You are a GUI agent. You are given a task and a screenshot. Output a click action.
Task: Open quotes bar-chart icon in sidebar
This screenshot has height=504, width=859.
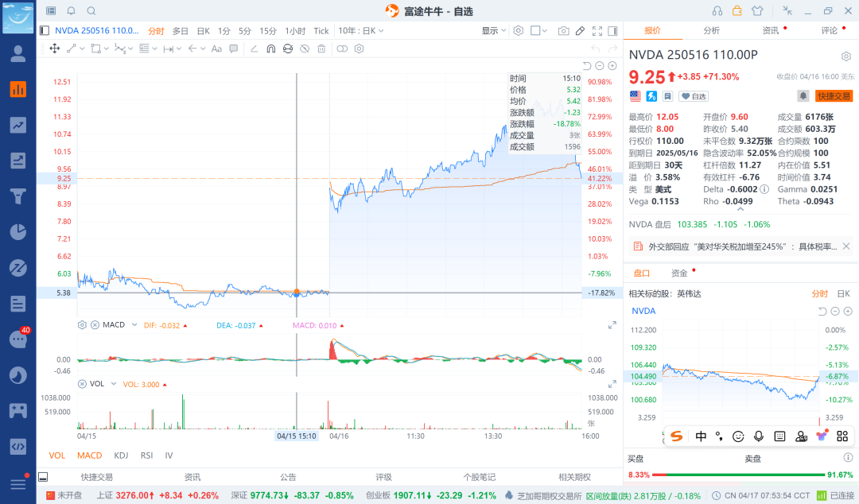point(18,89)
